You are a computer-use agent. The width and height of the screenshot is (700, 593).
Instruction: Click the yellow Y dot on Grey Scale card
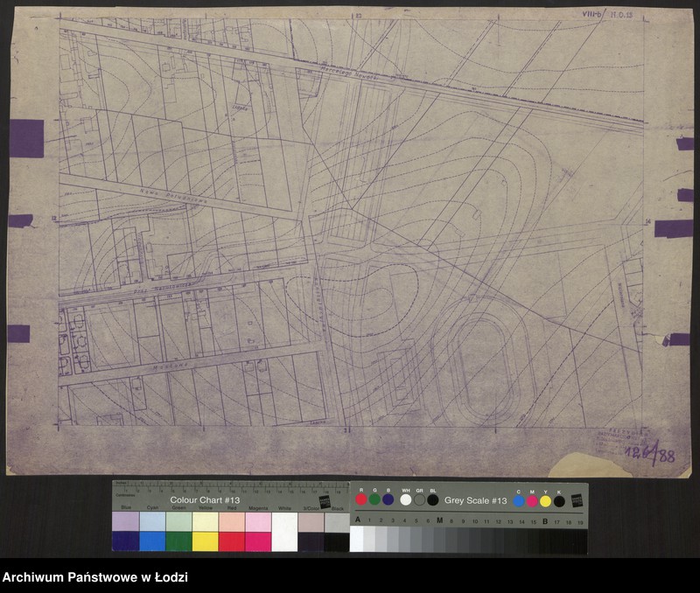(x=545, y=501)
